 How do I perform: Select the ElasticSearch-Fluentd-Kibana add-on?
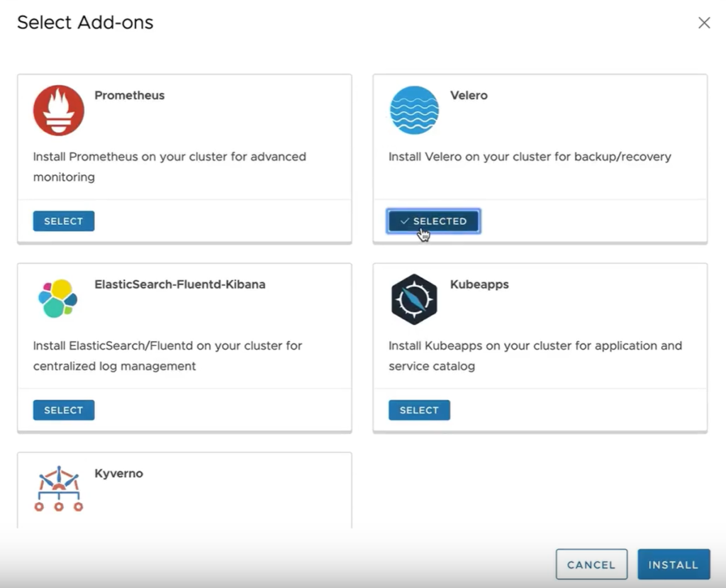click(63, 410)
